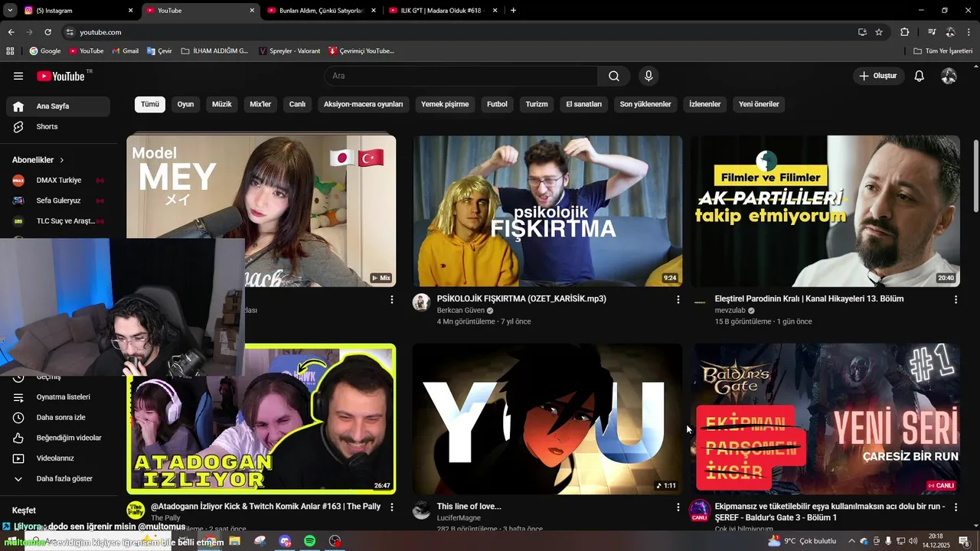980x551 pixels.
Task: Bookmark this page with star icon
Action: [x=879, y=32]
